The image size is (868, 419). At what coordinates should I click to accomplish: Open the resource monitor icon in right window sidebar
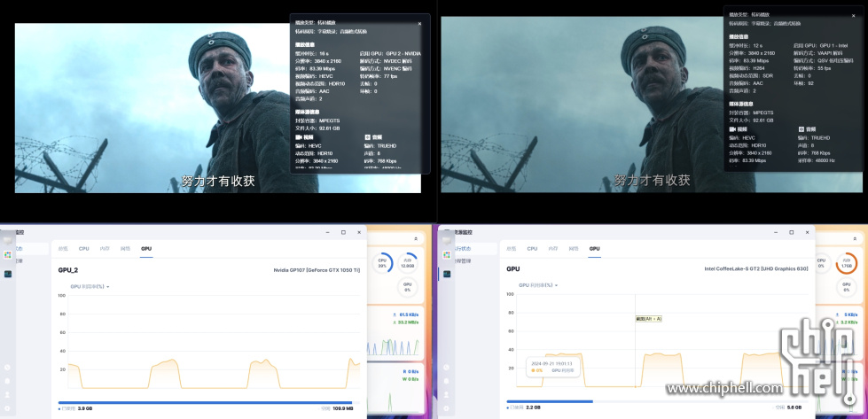tap(447, 274)
